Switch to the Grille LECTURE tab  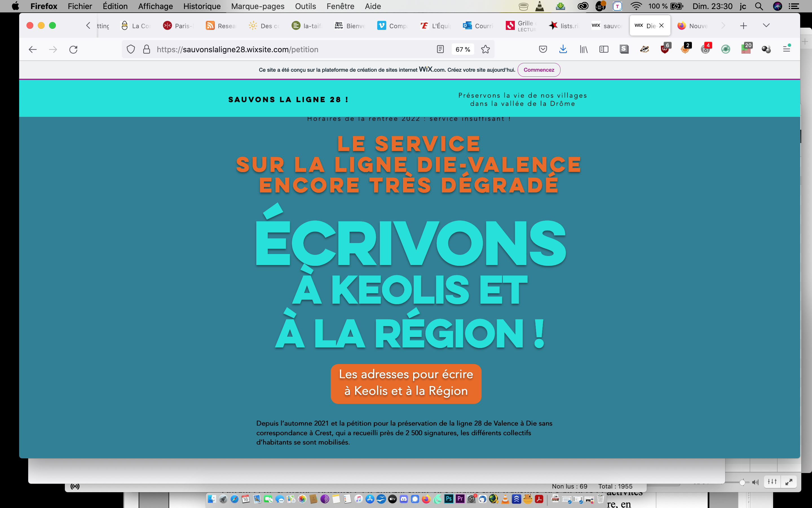pyautogui.click(x=521, y=25)
